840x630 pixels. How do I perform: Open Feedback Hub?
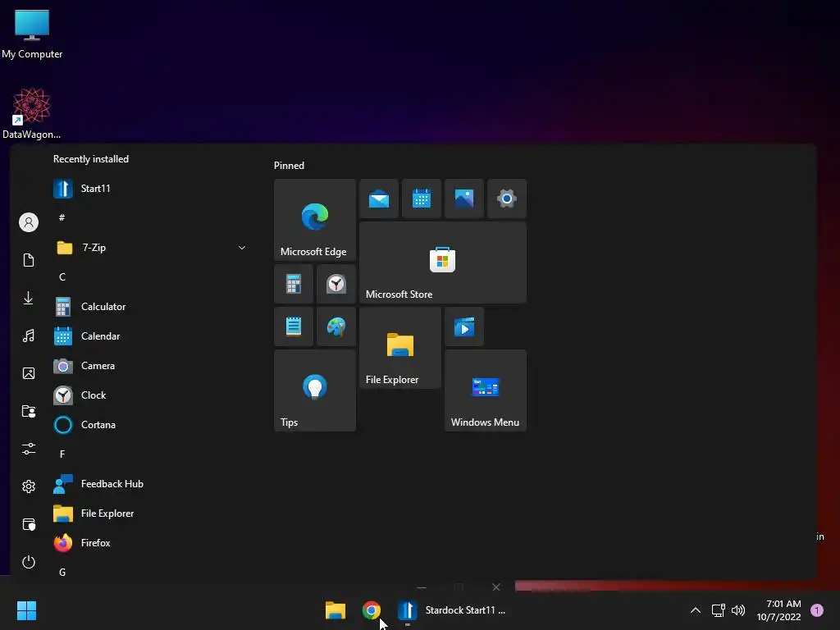pyautogui.click(x=150, y=484)
